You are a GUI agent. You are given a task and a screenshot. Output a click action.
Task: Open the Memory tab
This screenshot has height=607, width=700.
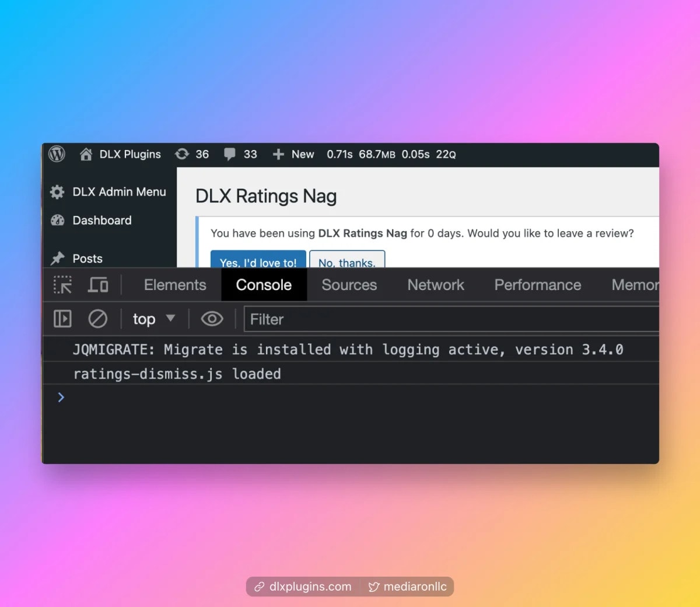[x=635, y=285]
